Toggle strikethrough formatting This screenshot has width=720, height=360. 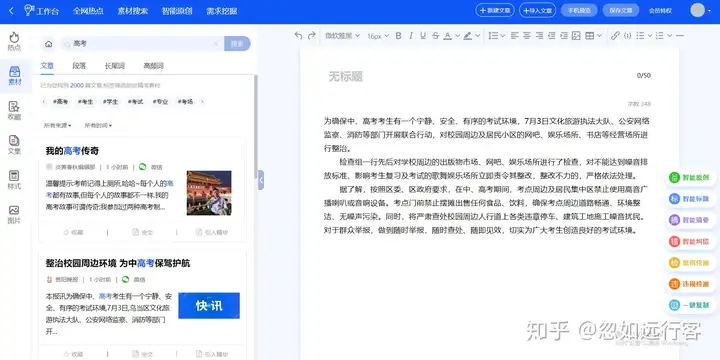(435, 35)
